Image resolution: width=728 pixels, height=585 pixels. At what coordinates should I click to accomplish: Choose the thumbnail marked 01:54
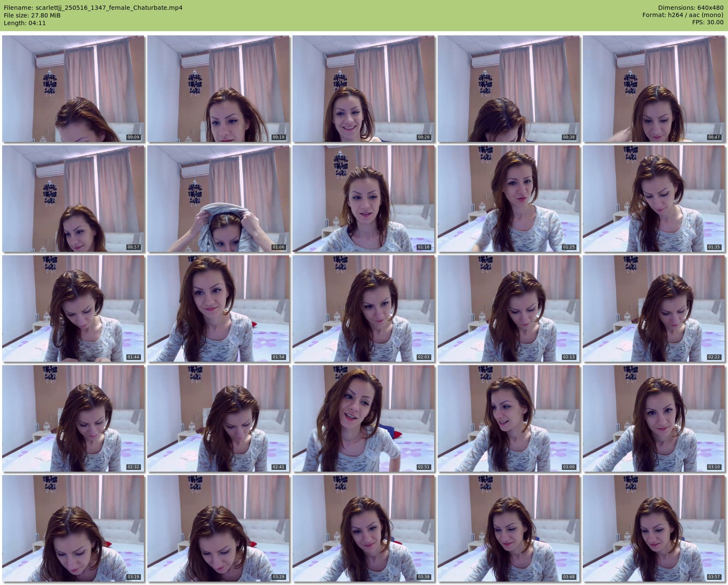coord(218,308)
